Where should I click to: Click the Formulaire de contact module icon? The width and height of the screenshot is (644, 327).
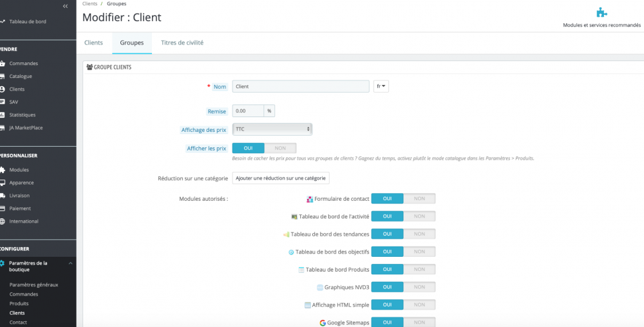[x=310, y=199]
